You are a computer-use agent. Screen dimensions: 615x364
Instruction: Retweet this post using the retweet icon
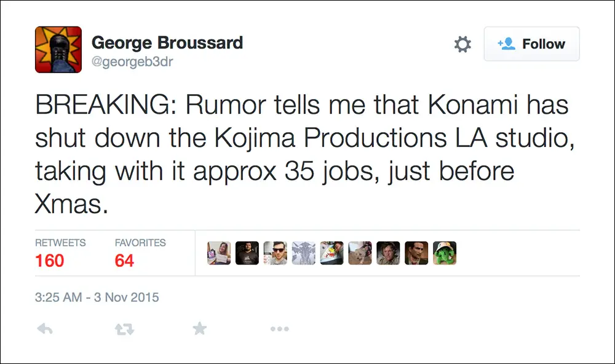124,329
